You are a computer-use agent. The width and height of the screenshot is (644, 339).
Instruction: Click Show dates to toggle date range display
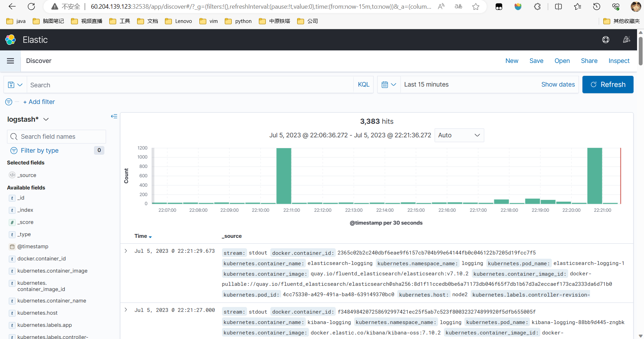point(558,84)
